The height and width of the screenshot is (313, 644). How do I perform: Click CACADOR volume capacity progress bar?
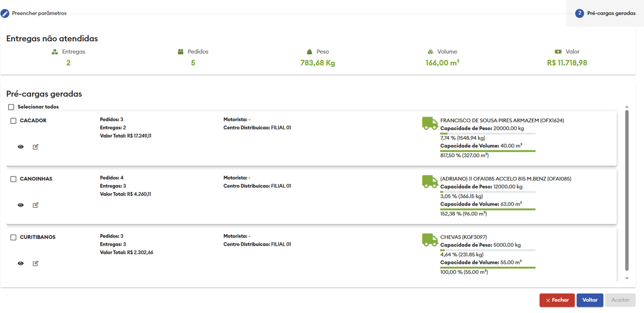point(487,151)
